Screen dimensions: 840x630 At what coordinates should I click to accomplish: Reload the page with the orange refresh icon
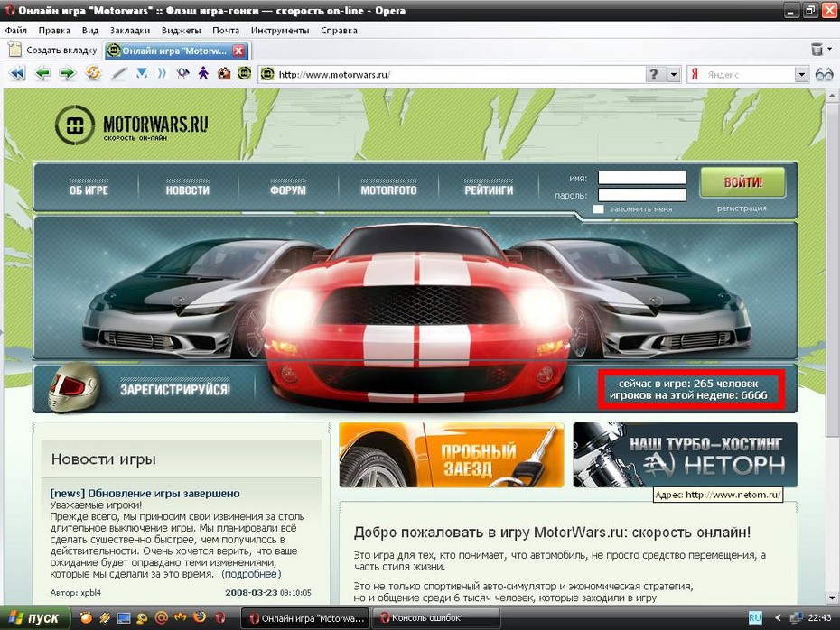[x=93, y=73]
